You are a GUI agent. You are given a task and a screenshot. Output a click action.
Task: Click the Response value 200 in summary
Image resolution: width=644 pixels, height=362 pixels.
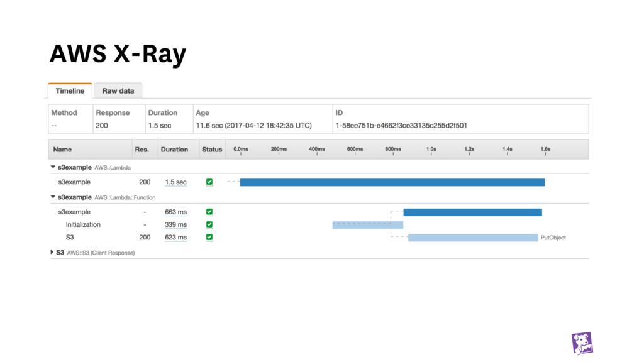click(x=102, y=126)
